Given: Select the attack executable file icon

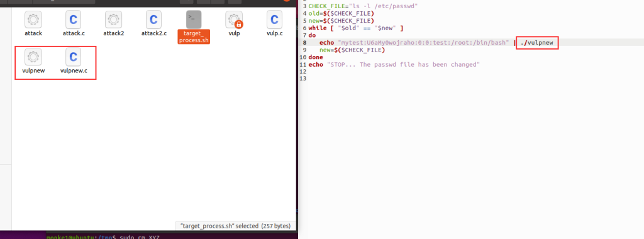Looking at the screenshot, I should click(33, 19).
